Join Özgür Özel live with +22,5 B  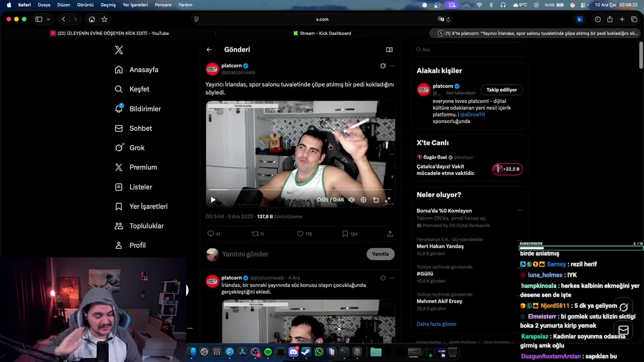pyautogui.click(x=507, y=169)
